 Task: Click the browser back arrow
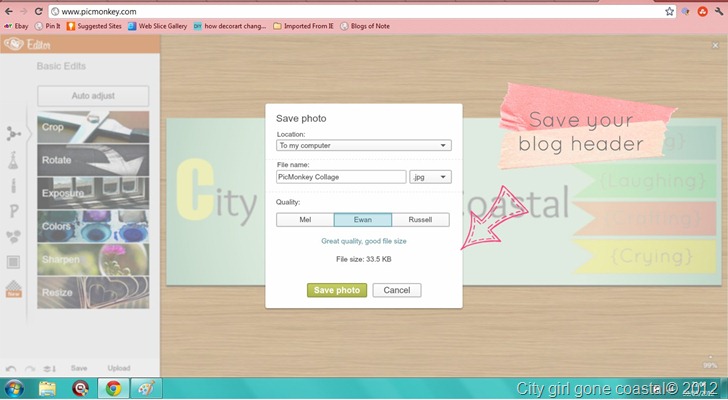(x=9, y=11)
